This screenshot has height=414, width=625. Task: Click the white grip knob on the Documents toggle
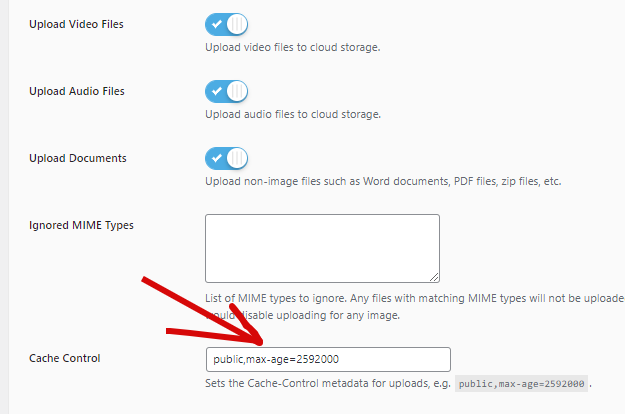(x=237, y=158)
